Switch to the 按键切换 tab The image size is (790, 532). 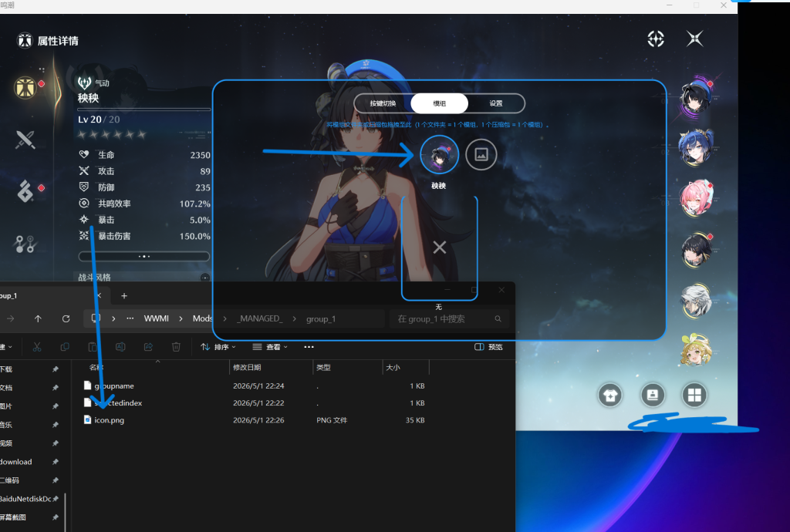[383, 103]
